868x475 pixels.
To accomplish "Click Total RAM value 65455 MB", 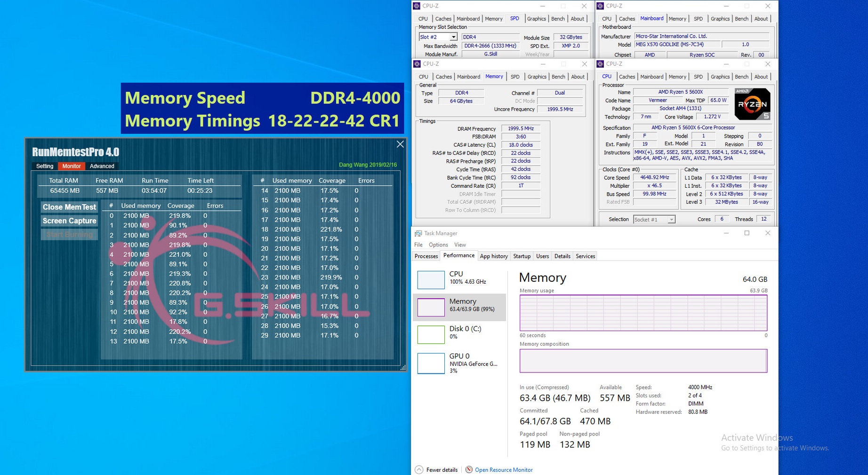I will (x=64, y=190).
